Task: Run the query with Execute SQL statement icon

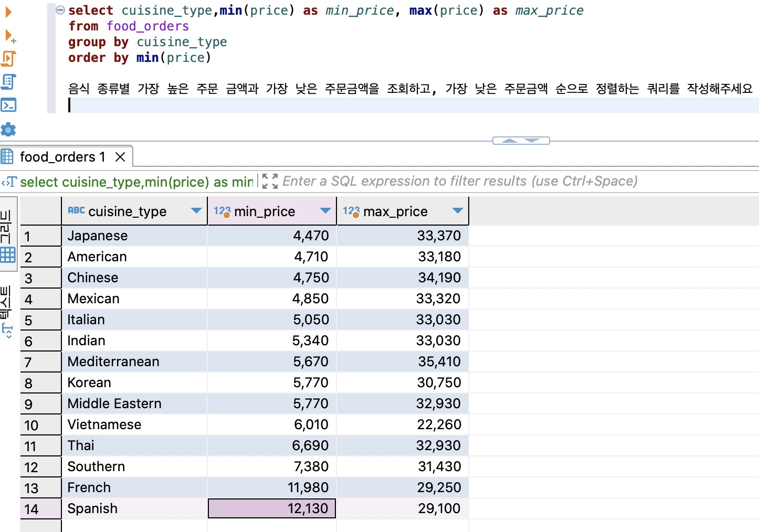Action: 8,12
